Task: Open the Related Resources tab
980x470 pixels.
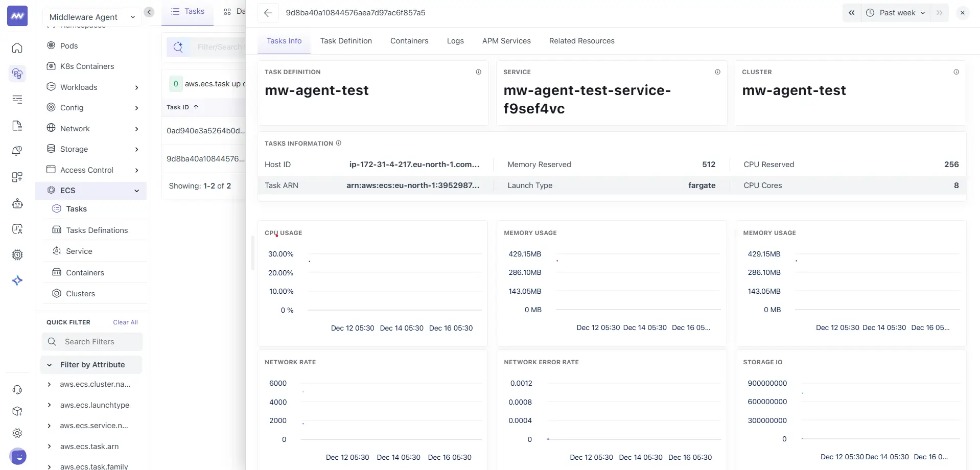Action: [x=581, y=41]
